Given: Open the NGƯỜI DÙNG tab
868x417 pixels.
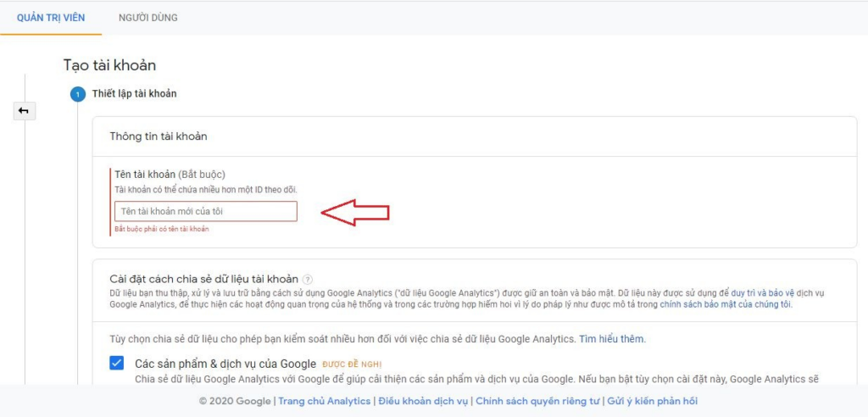Looking at the screenshot, I should click(x=147, y=17).
